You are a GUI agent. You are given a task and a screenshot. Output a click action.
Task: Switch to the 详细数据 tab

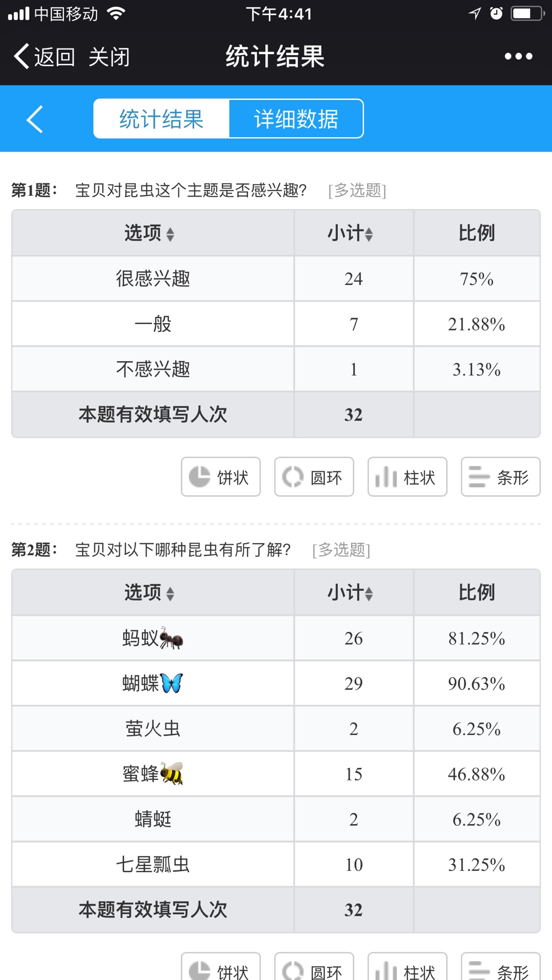[x=296, y=119]
